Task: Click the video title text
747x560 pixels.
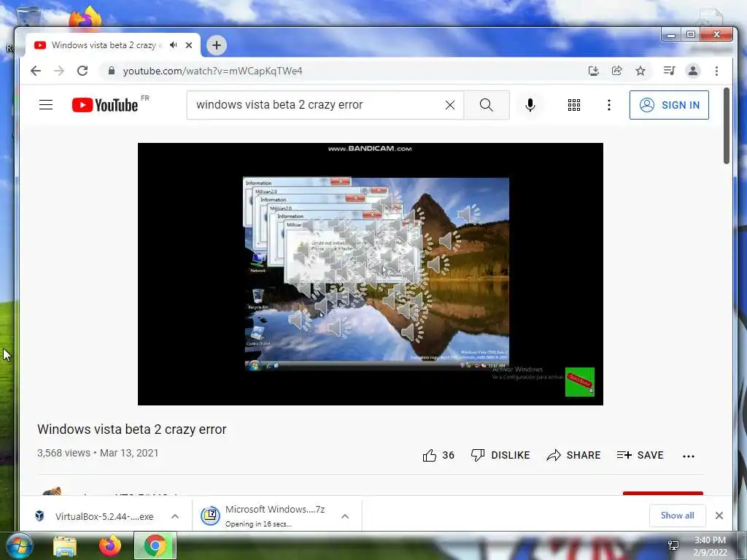Action: point(132,429)
